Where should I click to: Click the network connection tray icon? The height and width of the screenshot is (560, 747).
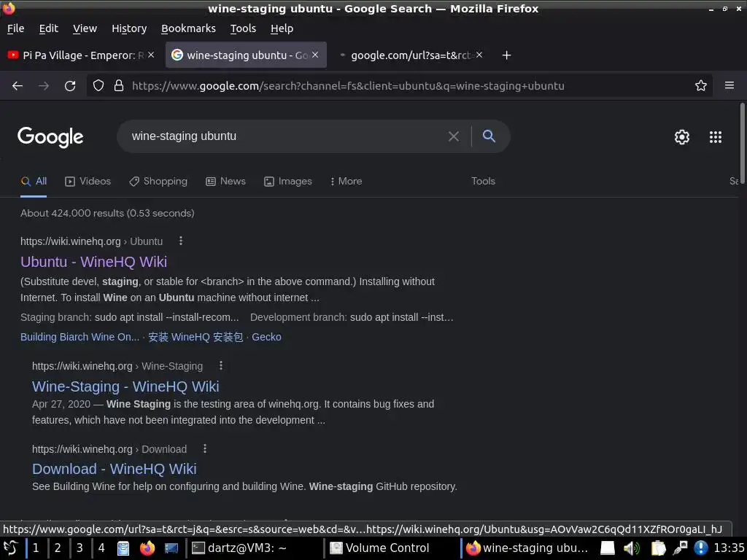coord(680,548)
